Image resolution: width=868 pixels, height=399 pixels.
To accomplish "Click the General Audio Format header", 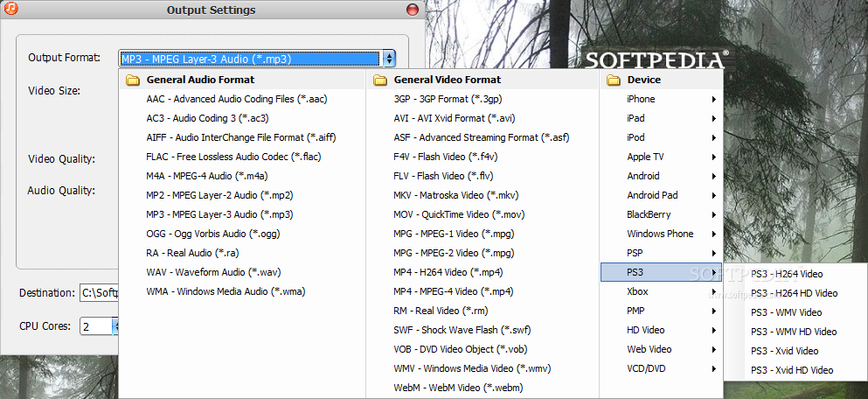I will 200,80.
